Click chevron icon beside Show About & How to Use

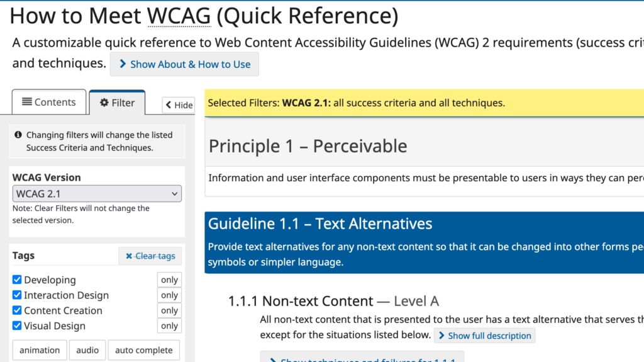[x=123, y=64]
